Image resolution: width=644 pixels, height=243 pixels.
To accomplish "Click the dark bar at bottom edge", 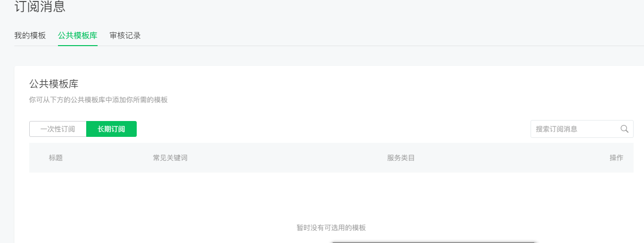I will coord(433,242).
